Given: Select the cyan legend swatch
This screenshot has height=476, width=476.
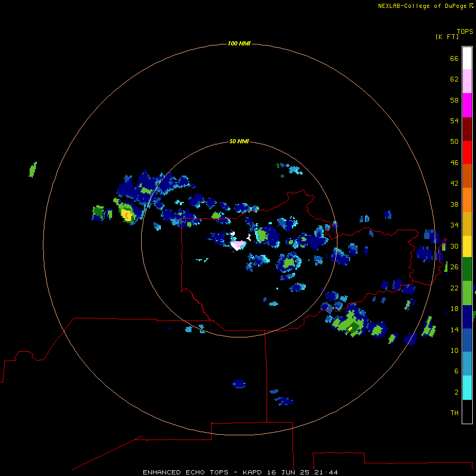Looking at the screenshot, I should point(467,388).
